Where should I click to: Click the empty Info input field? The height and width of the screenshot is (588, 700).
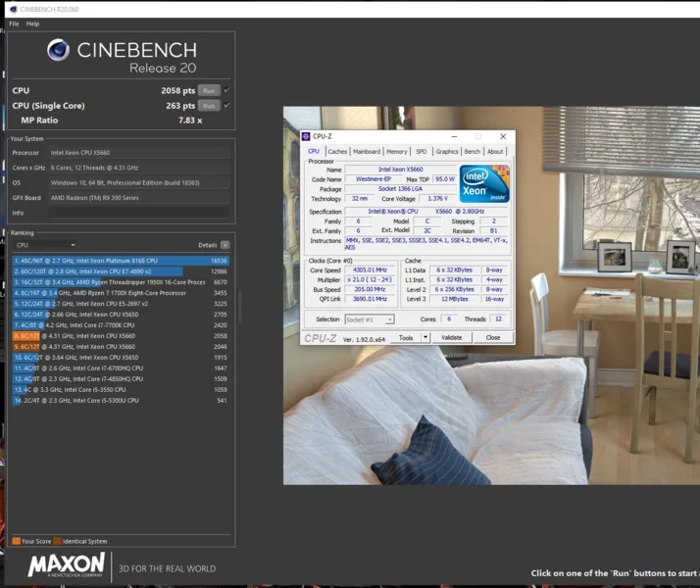pyautogui.click(x=139, y=213)
